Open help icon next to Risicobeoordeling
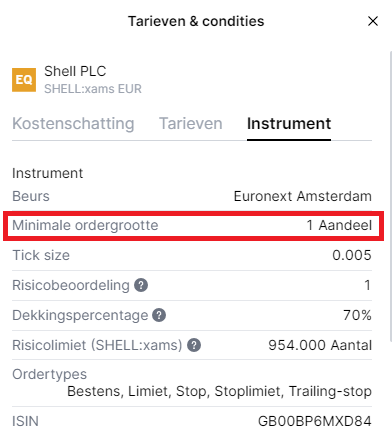 [x=141, y=285]
